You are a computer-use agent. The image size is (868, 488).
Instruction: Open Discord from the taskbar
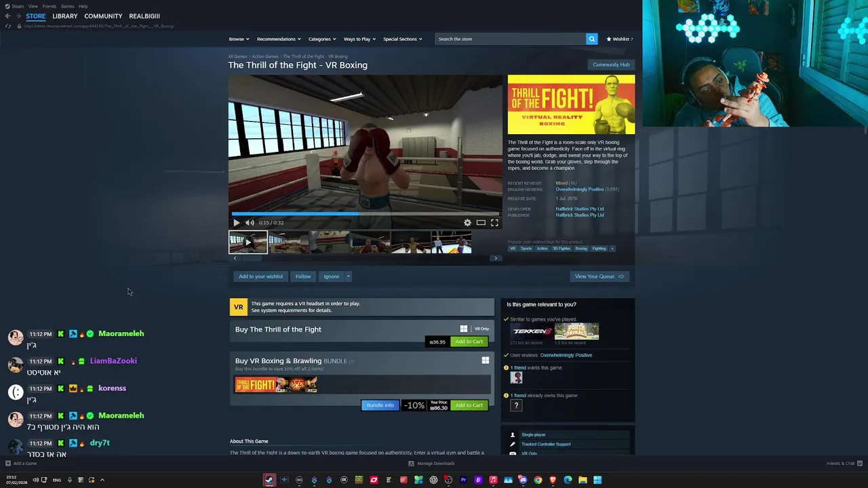tap(523, 480)
